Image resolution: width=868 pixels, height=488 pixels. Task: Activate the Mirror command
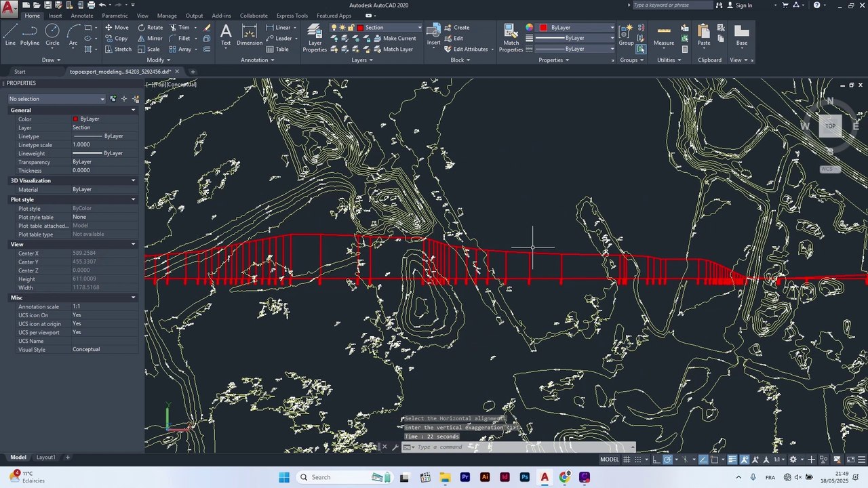pyautogui.click(x=150, y=39)
